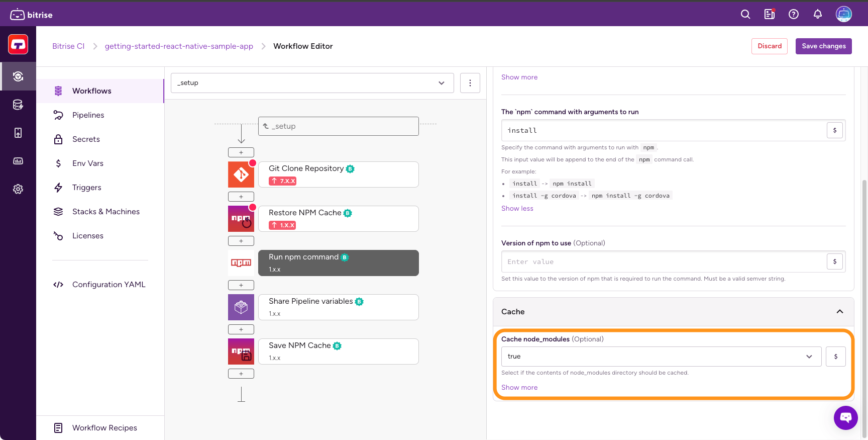Click the three-dot workflow options button

470,83
